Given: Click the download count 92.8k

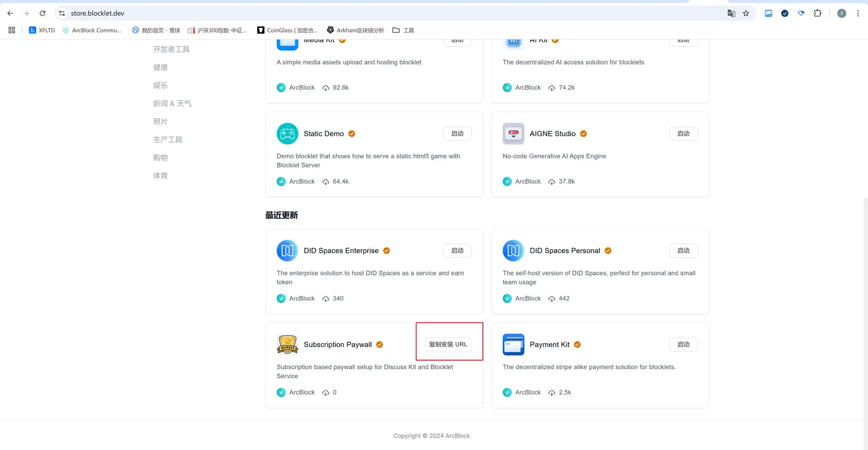Looking at the screenshot, I should [341, 88].
